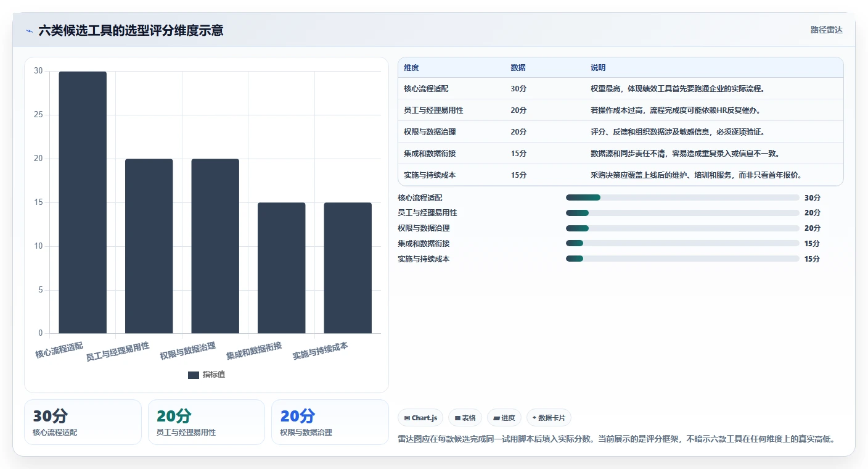This screenshot has width=868, height=469.
Task: Click the y-axis value 15
Action: 38,202
